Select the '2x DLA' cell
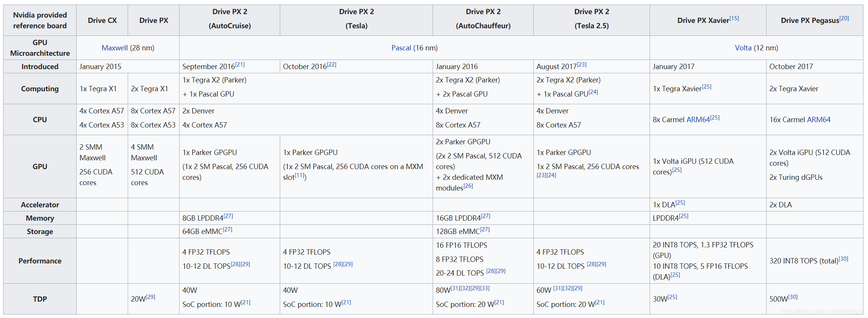868x318 pixels. pyautogui.click(x=815, y=205)
